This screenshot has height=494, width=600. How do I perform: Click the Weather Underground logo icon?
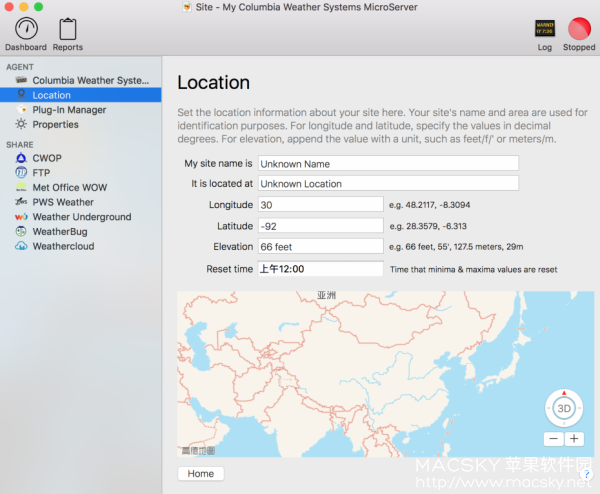[x=21, y=217]
